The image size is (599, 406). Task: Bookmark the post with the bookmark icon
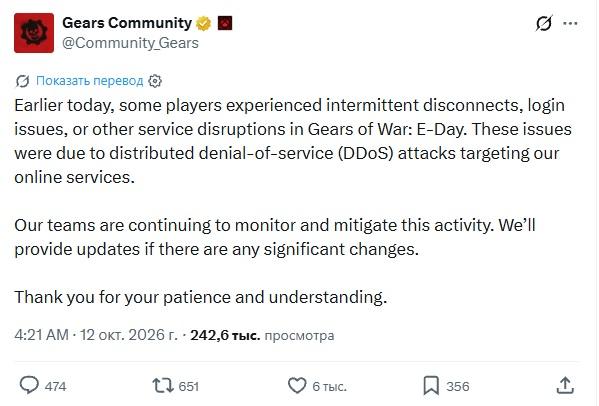click(x=431, y=385)
